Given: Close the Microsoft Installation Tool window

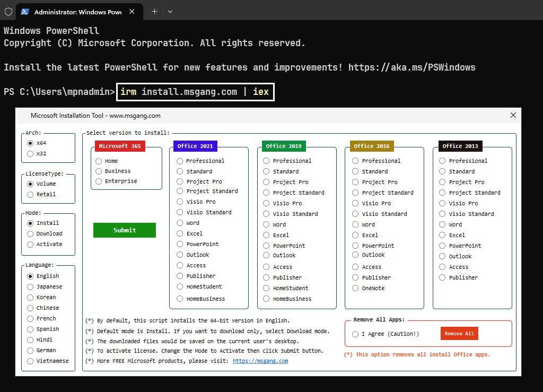Looking at the screenshot, I should pos(513,115).
